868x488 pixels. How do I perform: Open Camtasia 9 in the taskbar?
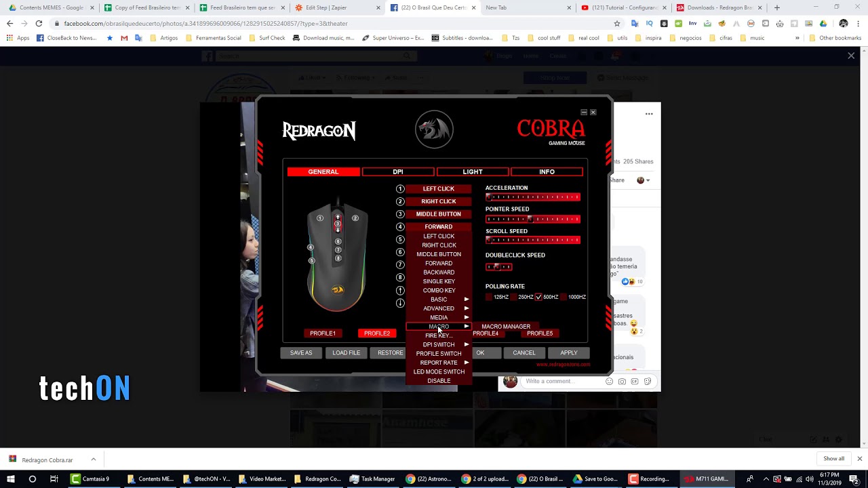90,479
